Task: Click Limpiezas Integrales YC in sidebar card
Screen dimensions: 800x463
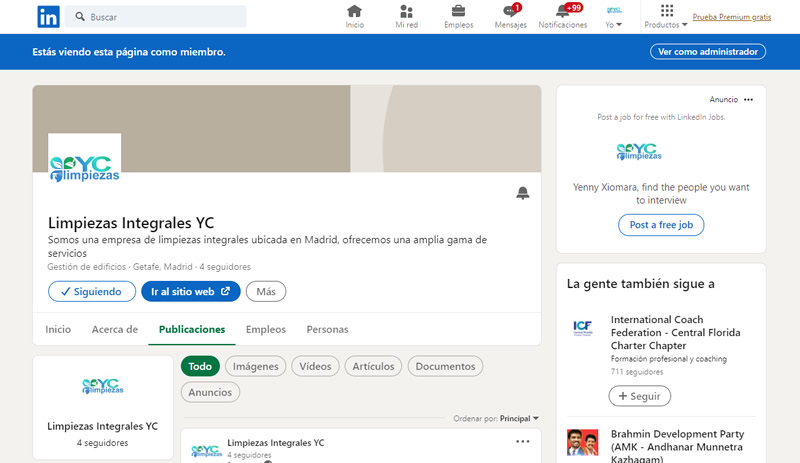Action: click(x=103, y=426)
